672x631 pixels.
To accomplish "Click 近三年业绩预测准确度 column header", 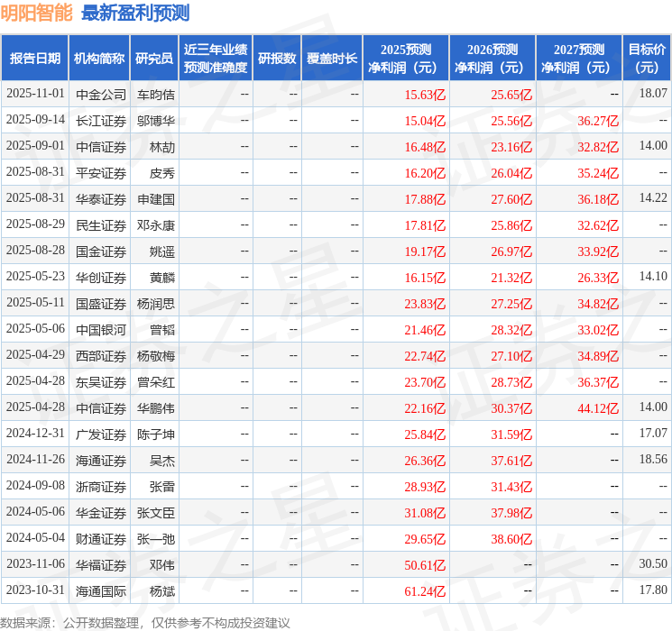I will (216, 58).
